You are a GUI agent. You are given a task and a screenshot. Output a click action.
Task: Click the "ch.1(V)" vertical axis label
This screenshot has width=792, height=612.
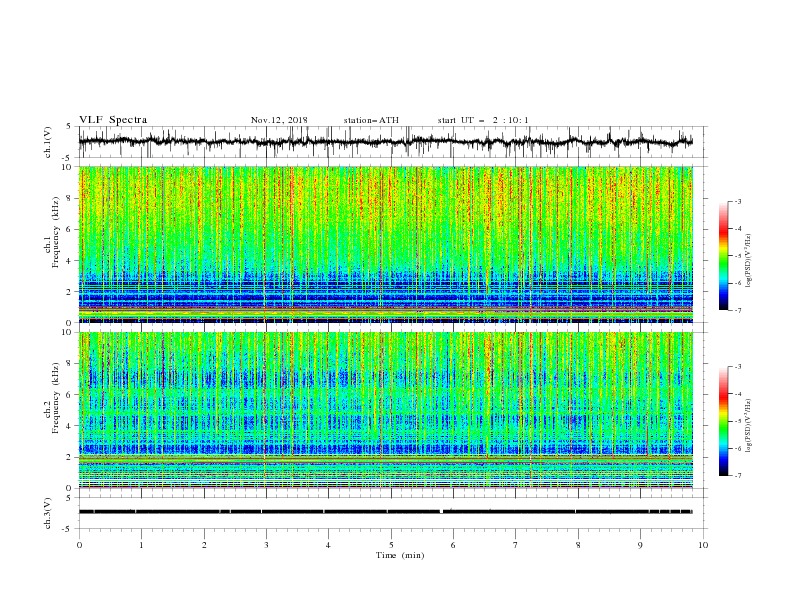pos(48,142)
